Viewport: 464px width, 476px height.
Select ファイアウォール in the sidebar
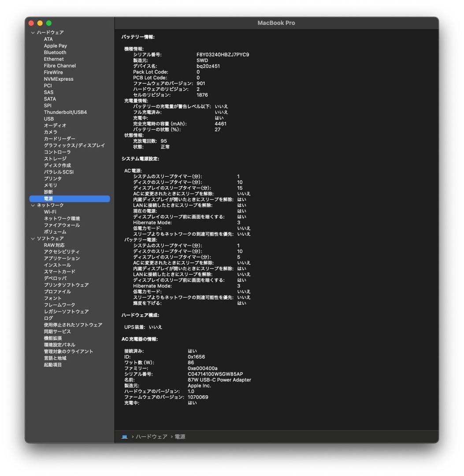pos(62,226)
